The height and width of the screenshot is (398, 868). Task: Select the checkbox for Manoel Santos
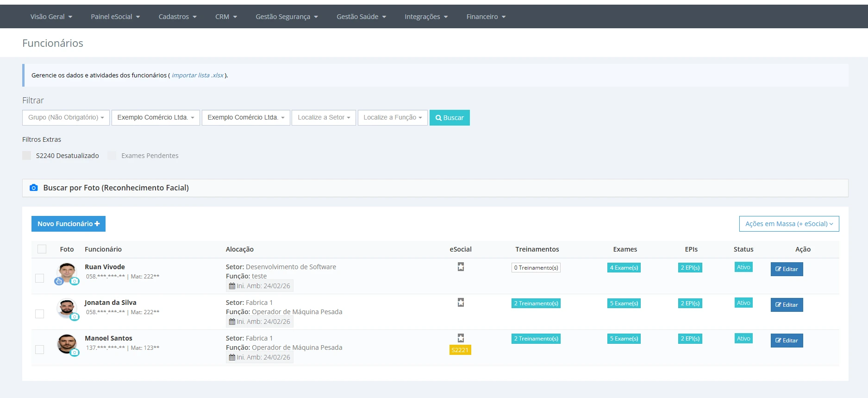click(40, 349)
